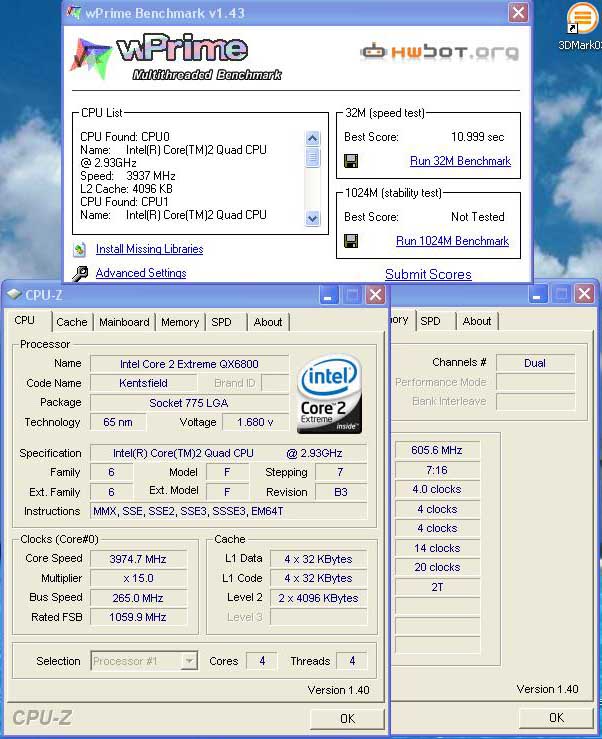
Task: Click the wPrime title bar app icon
Action: point(74,12)
